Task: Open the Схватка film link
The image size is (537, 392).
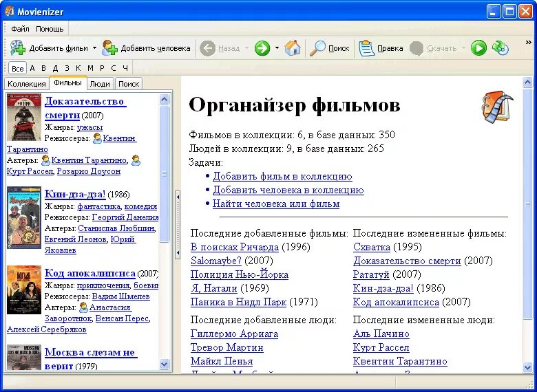Action: tap(372, 247)
